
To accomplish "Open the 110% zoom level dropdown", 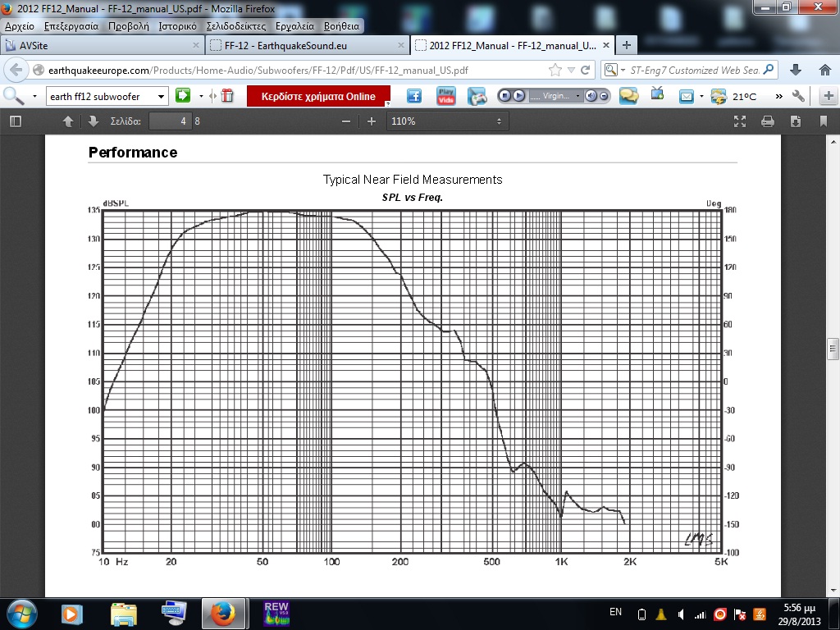I will (447, 121).
